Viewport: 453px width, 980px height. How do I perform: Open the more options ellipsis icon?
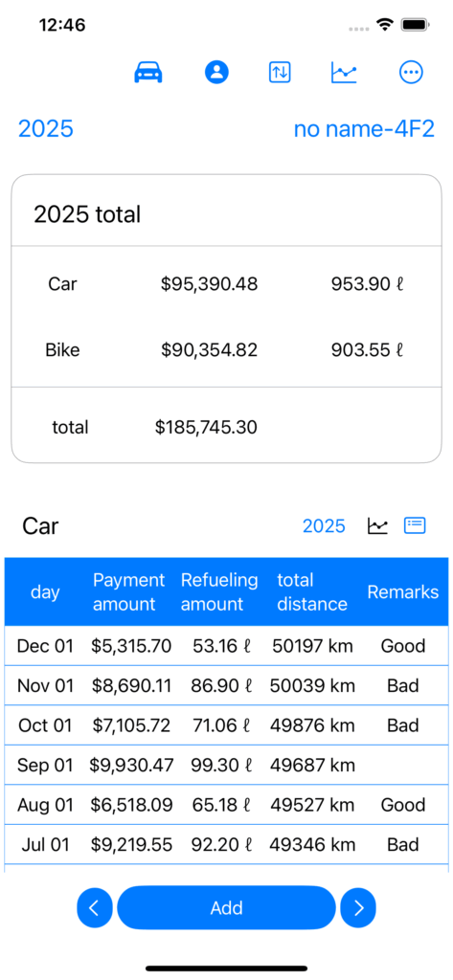(x=411, y=73)
